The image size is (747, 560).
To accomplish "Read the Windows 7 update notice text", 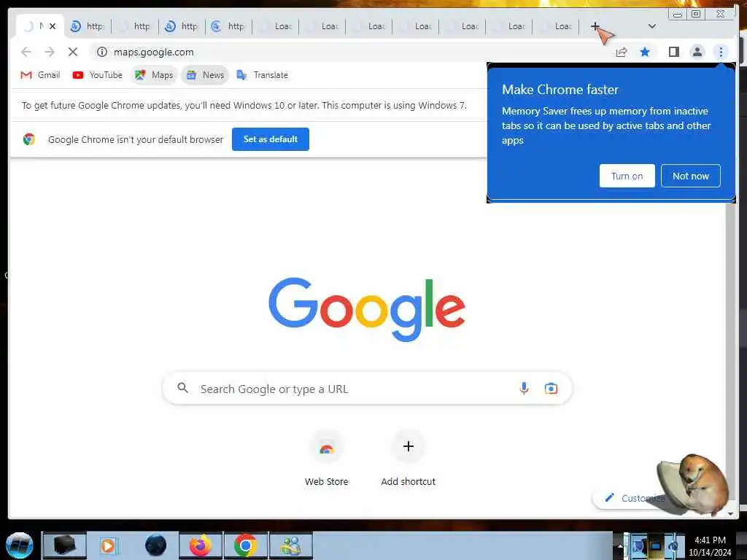I will [x=244, y=105].
